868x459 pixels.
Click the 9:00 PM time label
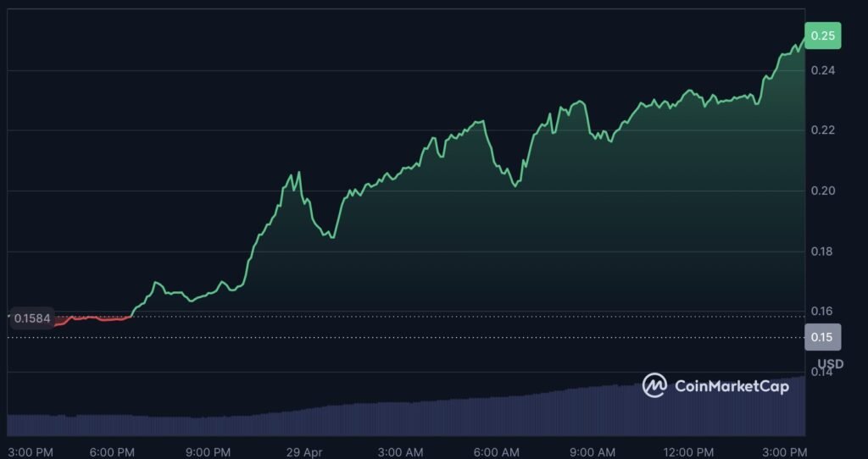(209, 451)
